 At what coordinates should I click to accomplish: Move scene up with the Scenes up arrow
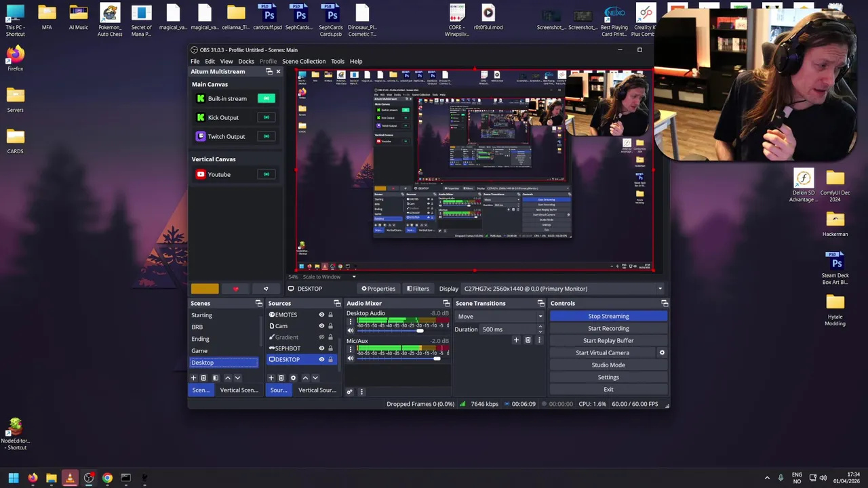pos(228,378)
